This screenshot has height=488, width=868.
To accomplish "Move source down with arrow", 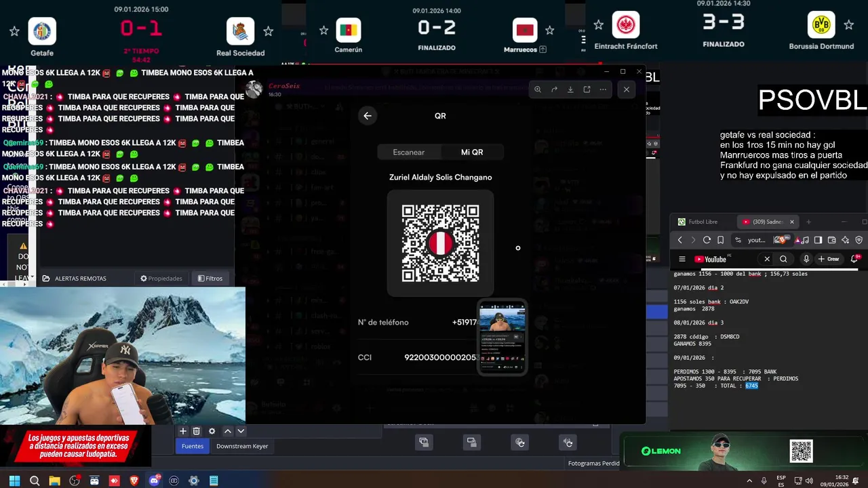I will (241, 431).
